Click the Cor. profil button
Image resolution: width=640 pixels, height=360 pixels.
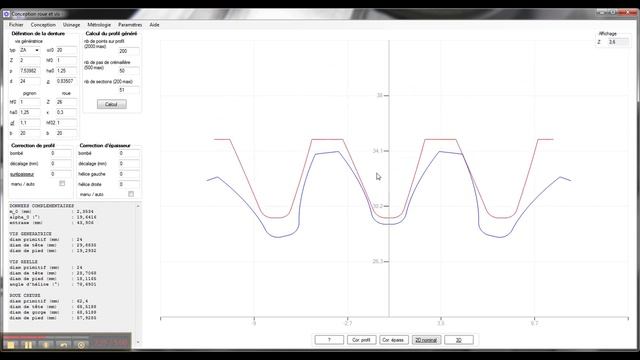[x=362, y=340]
